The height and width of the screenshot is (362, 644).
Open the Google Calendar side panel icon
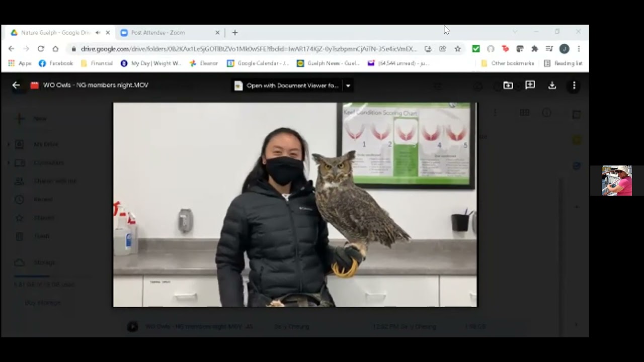point(577,115)
